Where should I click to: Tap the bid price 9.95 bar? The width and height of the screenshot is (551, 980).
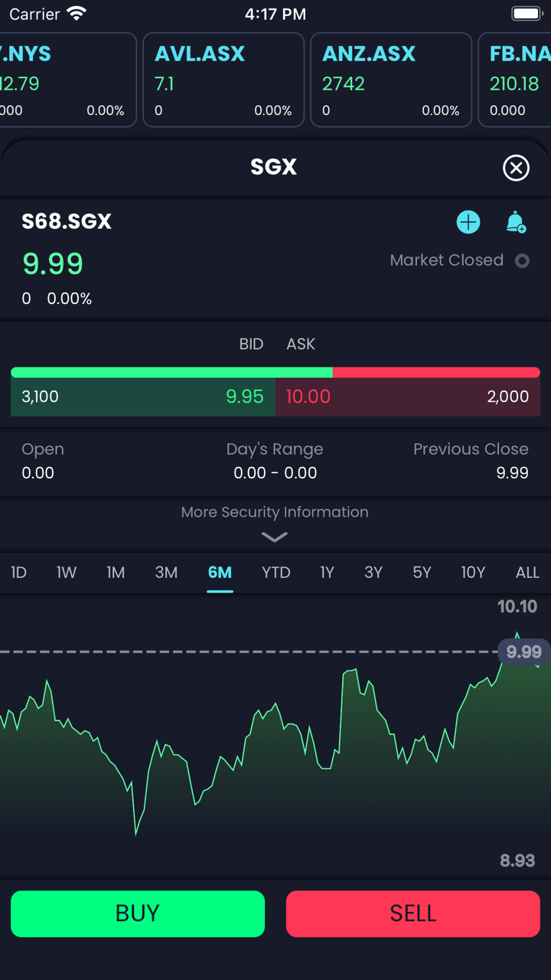[x=143, y=397]
